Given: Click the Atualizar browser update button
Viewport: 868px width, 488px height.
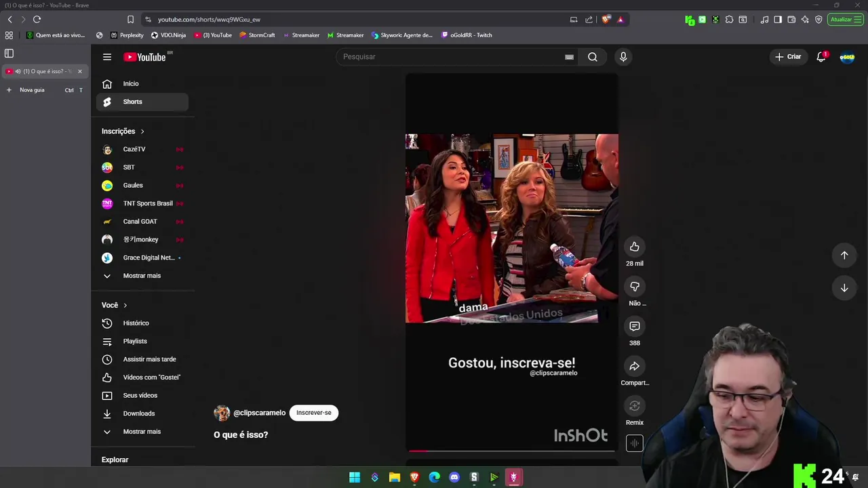Looking at the screenshot, I should [x=845, y=20].
